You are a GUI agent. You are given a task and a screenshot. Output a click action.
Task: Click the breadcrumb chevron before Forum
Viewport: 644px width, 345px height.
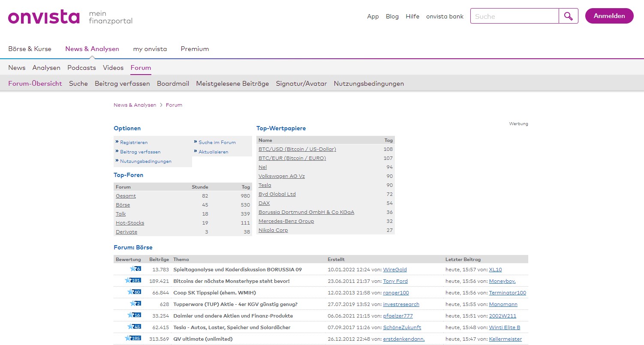pos(161,105)
